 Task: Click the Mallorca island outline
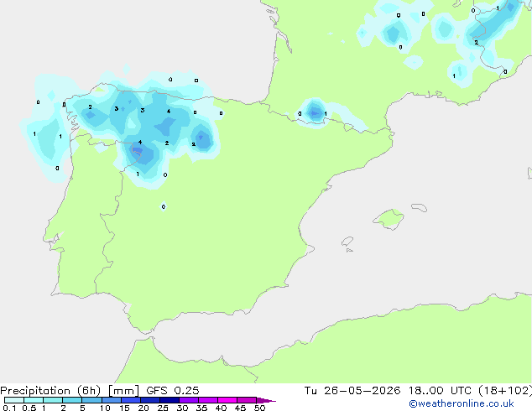tap(389, 219)
